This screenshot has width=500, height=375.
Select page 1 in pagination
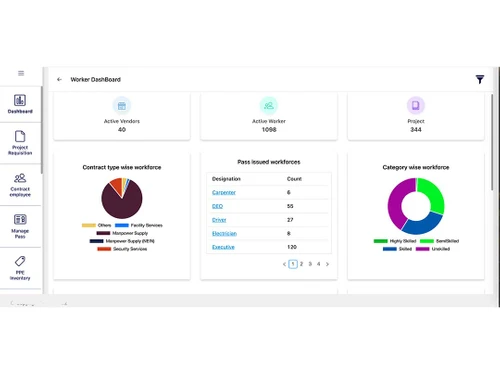[293, 264]
